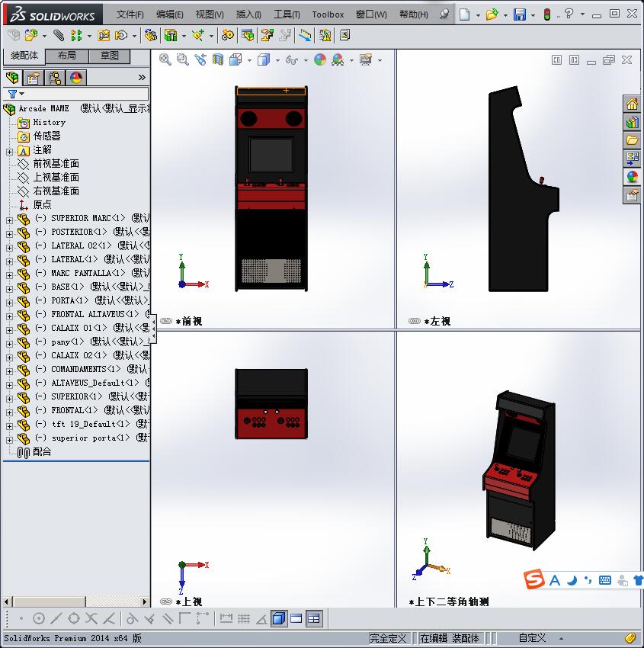Click the Display Style icon
Viewport: 644px width, 648px height.
pos(264,60)
